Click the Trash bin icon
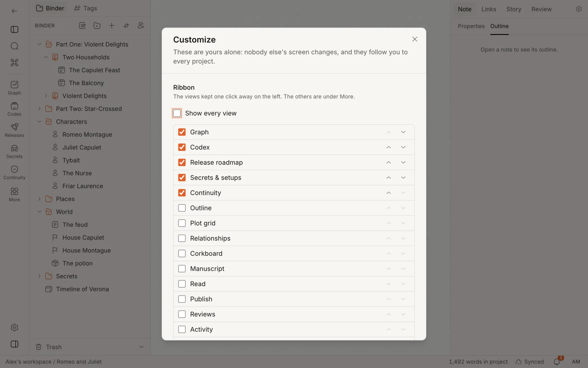Screen dimensions: 588x368 tap(39, 347)
